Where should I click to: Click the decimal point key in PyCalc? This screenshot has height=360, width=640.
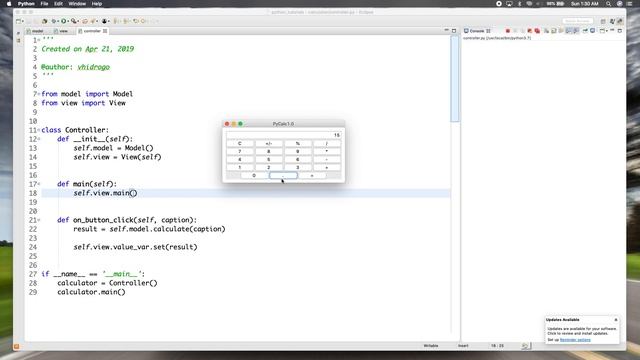tap(283, 176)
